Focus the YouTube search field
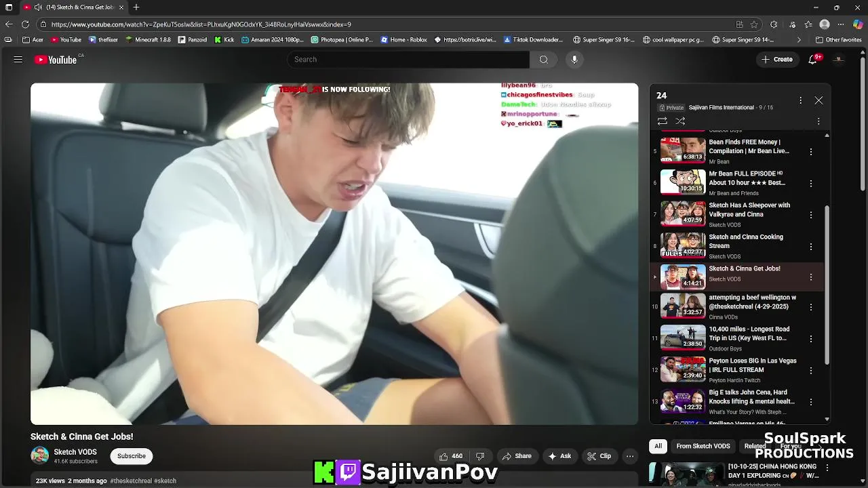Viewport: 868px width, 488px height. coord(408,60)
